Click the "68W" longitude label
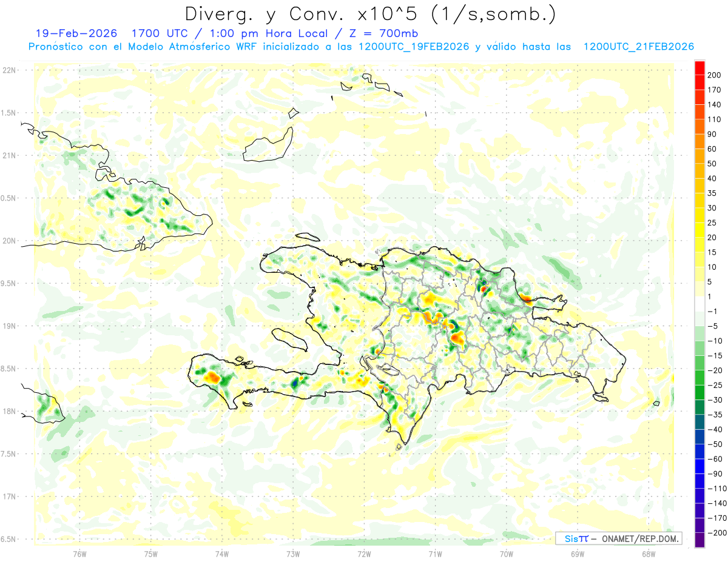728x562 pixels. pos(649,554)
